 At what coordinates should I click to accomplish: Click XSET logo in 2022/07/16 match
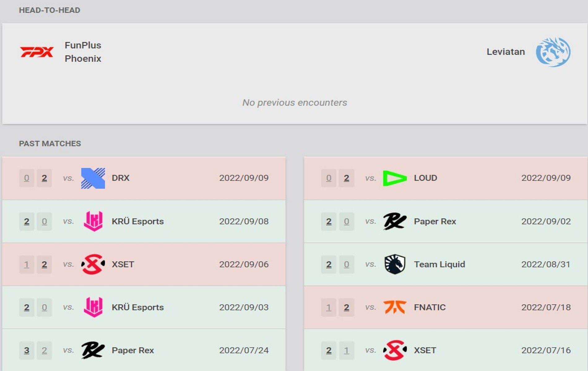395,350
